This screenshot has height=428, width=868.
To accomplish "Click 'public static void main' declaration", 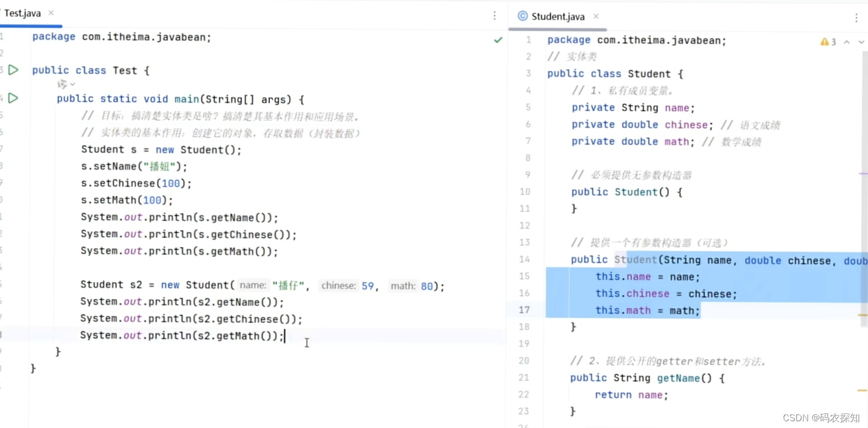I will pos(180,99).
